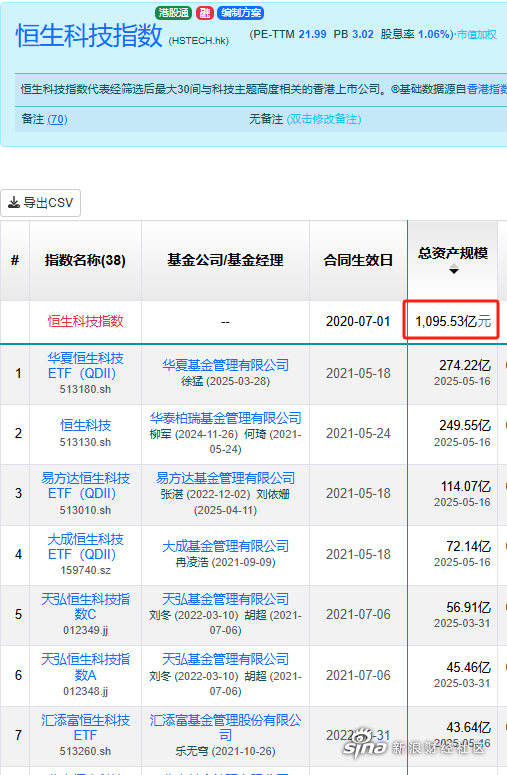Open 易方达恒生科技ETF (QDII) fund

click(x=85, y=486)
